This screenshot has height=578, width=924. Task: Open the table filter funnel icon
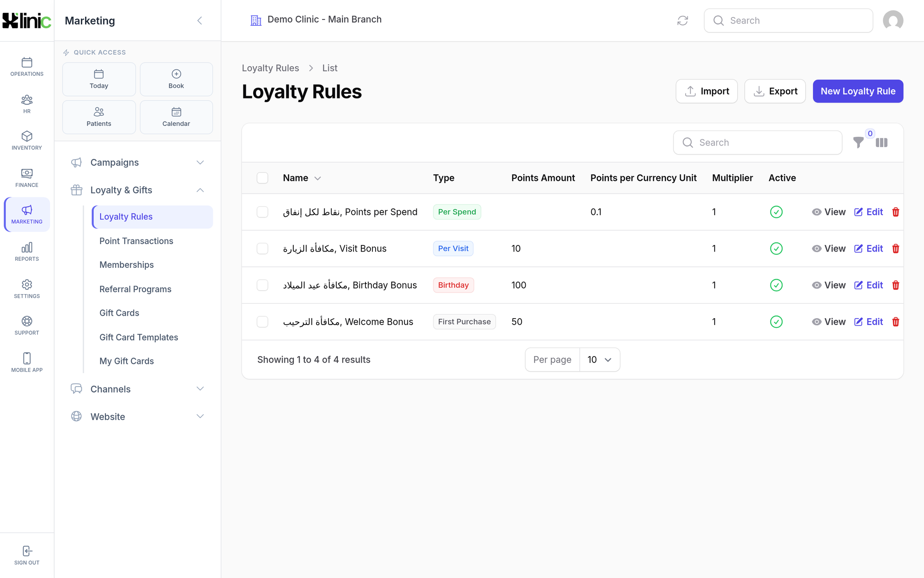(858, 142)
